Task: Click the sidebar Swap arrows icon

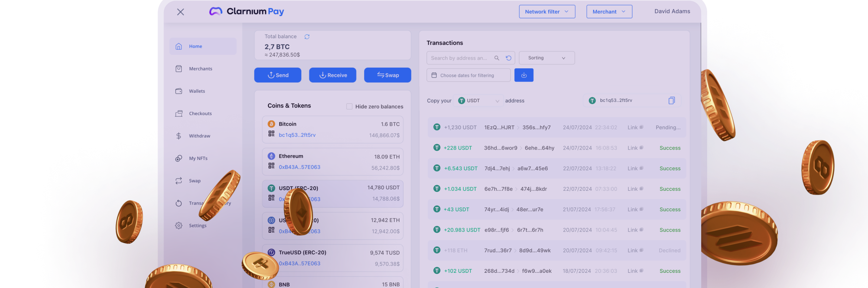Action: (x=179, y=181)
